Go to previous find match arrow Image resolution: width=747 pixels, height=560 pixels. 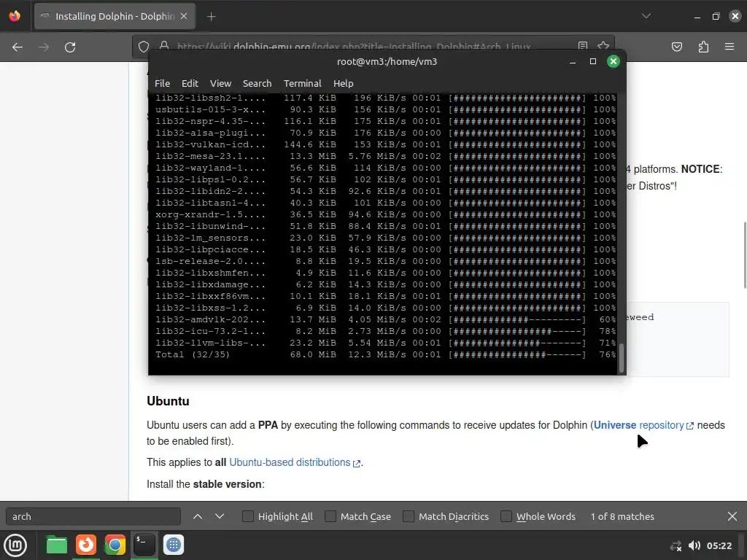[198, 516]
